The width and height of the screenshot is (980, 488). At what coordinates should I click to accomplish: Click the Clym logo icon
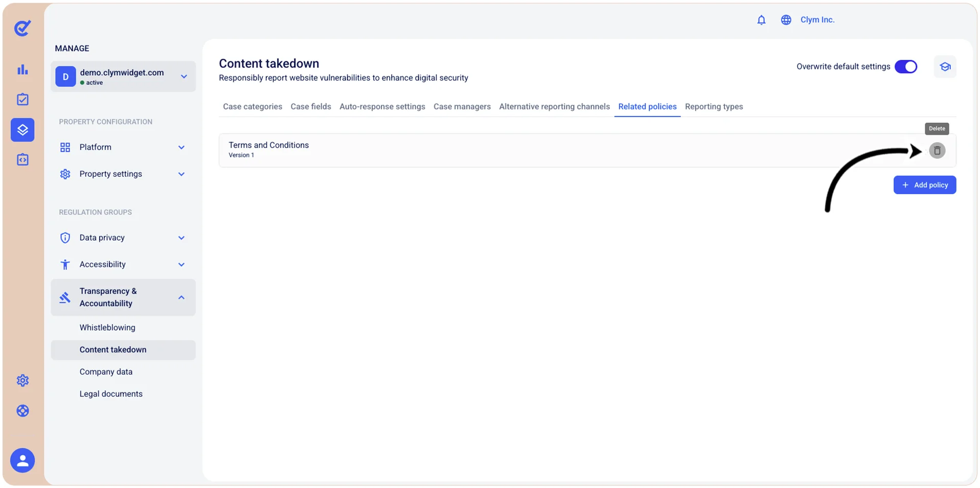tap(22, 28)
